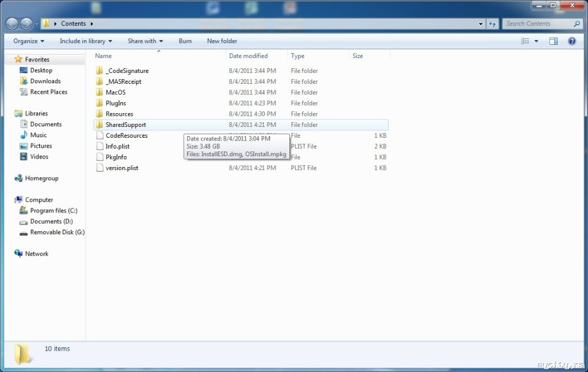Click the _CodeSignature folder icon

point(99,71)
